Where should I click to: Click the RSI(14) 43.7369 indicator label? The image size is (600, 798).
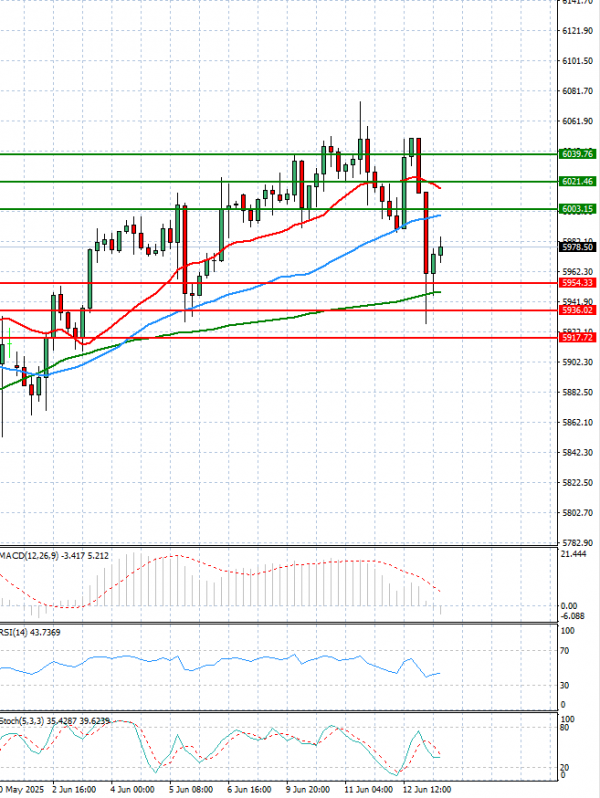pyautogui.click(x=30, y=633)
